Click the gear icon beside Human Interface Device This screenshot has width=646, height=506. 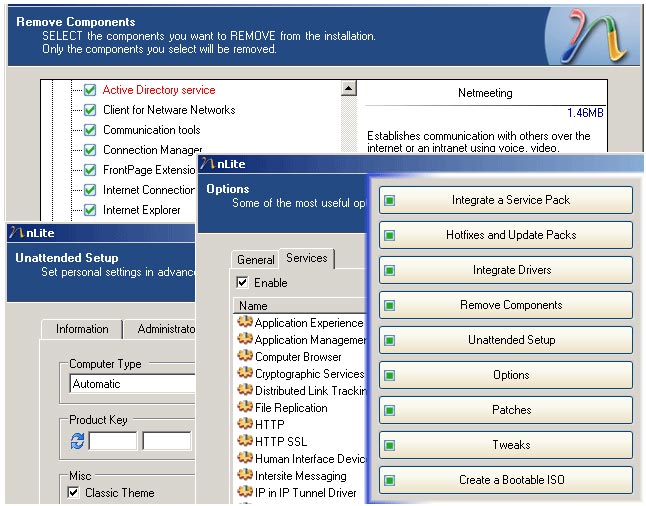[x=245, y=457]
